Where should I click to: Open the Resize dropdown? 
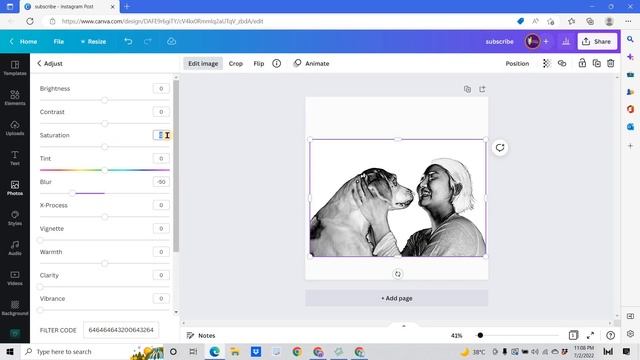[93, 42]
